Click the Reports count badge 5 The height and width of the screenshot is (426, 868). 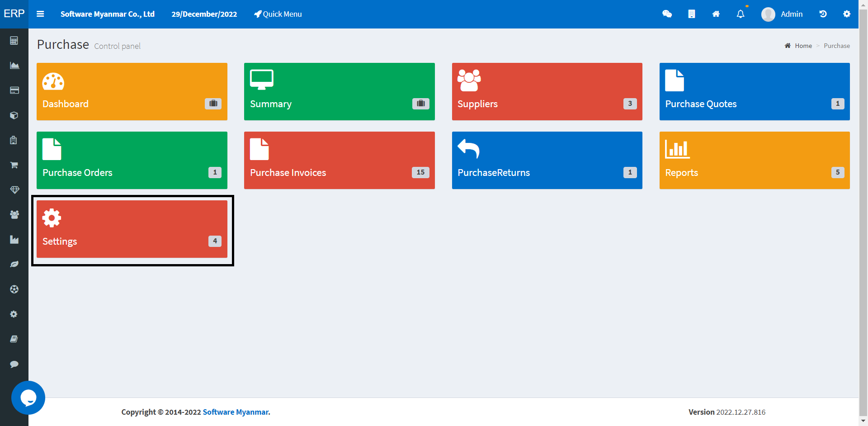pyautogui.click(x=838, y=172)
